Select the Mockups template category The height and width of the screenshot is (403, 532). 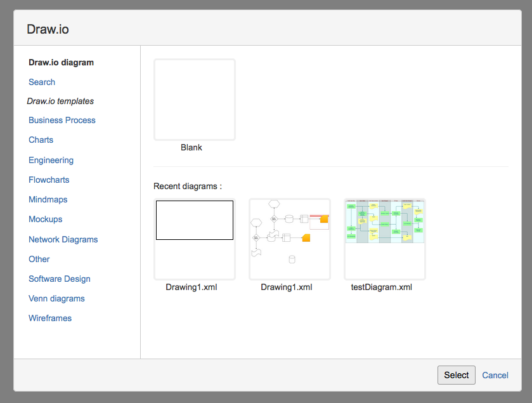pos(45,219)
